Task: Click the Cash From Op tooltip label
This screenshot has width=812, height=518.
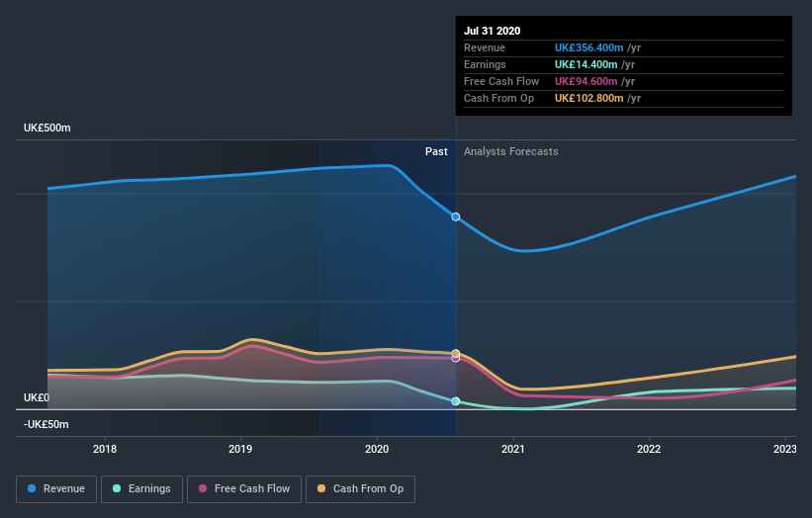Action: click(498, 98)
